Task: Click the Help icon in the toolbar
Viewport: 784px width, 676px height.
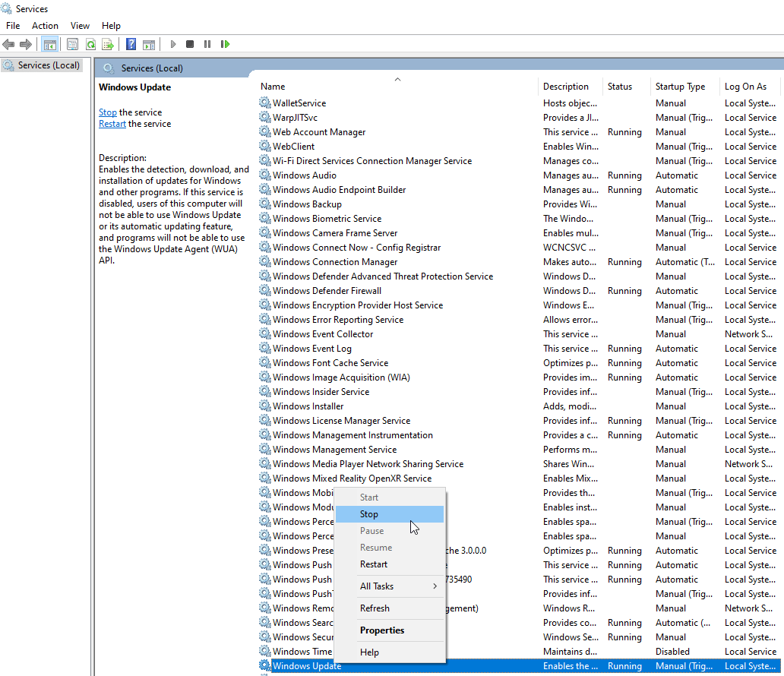Action: click(x=130, y=44)
